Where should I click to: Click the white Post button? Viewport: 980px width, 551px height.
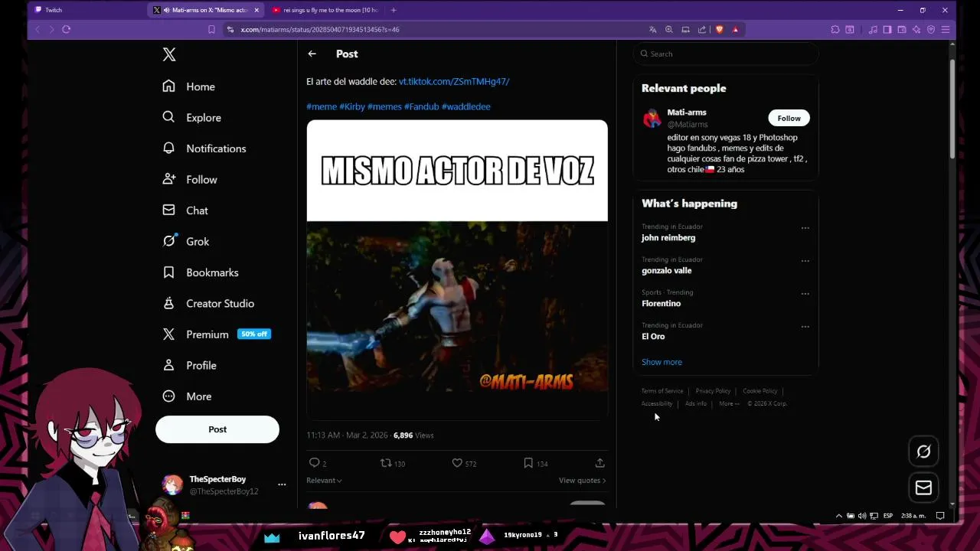217,429
